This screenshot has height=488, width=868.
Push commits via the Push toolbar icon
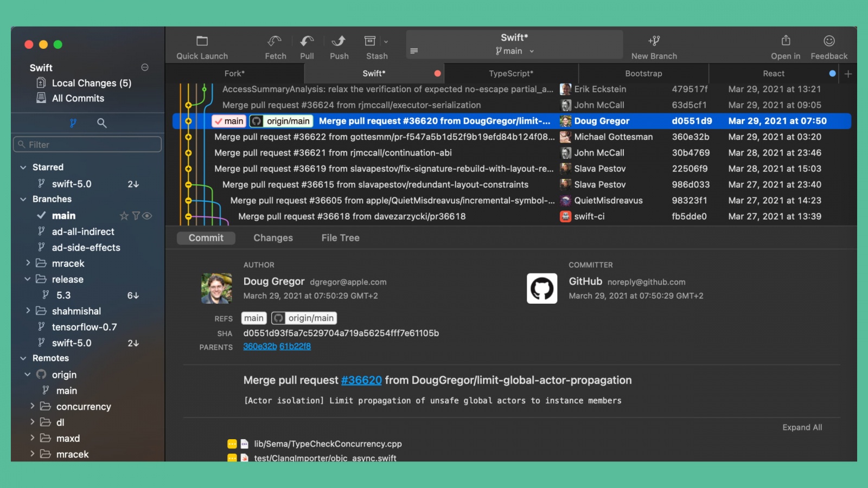[x=339, y=41]
